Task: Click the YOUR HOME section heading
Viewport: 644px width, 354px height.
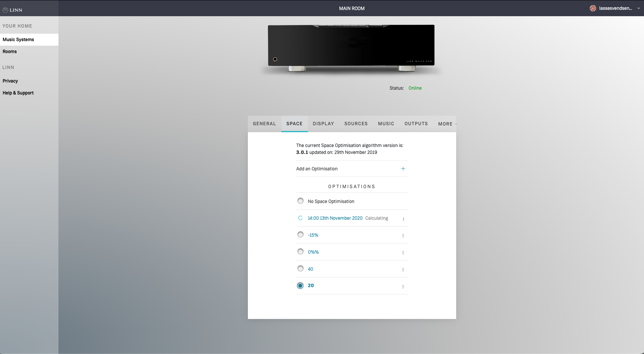Action: 17,26
